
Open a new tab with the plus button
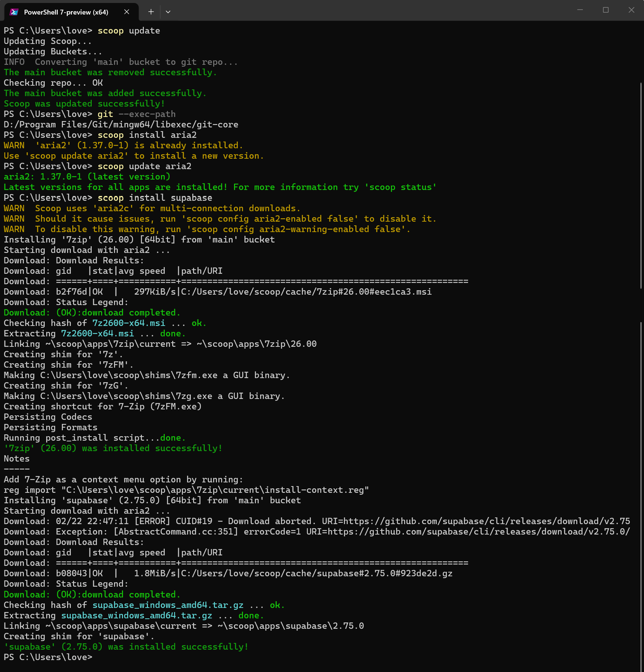pyautogui.click(x=151, y=12)
